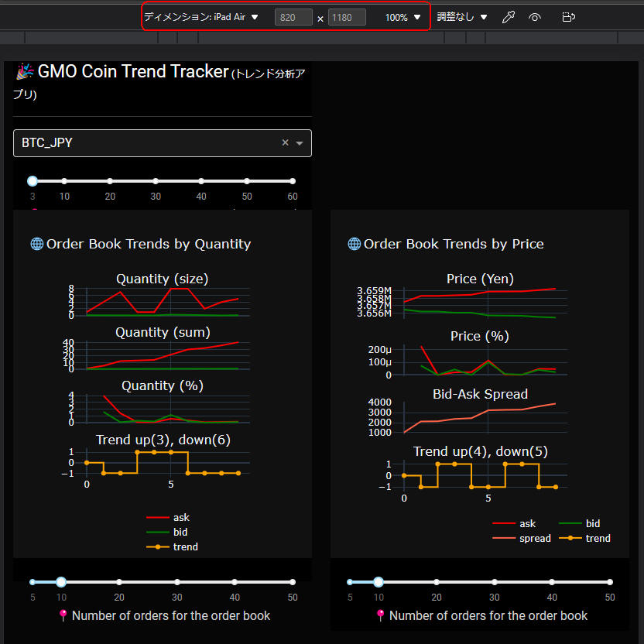Click the 'Order Book Trends by Quantity' heading
Viewport: 644px width, 644px height.
[x=149, y=244]
